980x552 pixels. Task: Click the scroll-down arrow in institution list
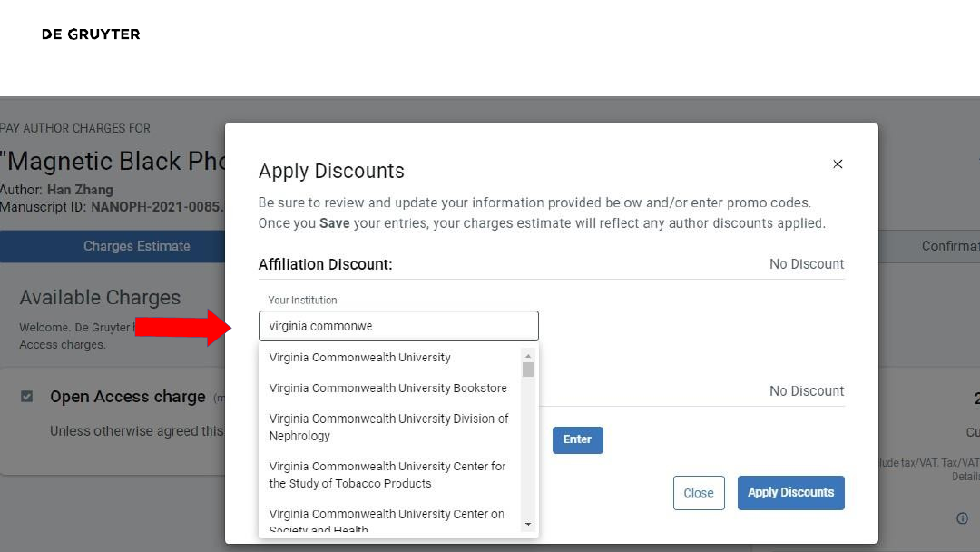(x=528, y=524)
